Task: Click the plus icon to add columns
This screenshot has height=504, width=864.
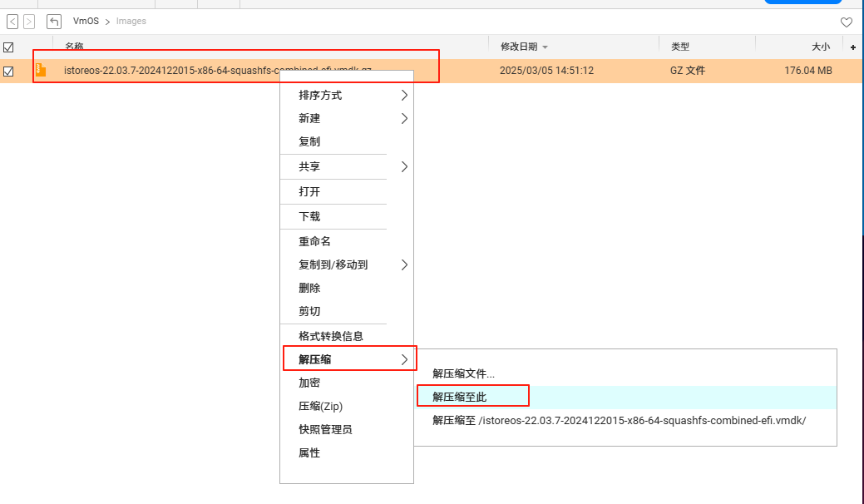Action: tap(853, 47)
